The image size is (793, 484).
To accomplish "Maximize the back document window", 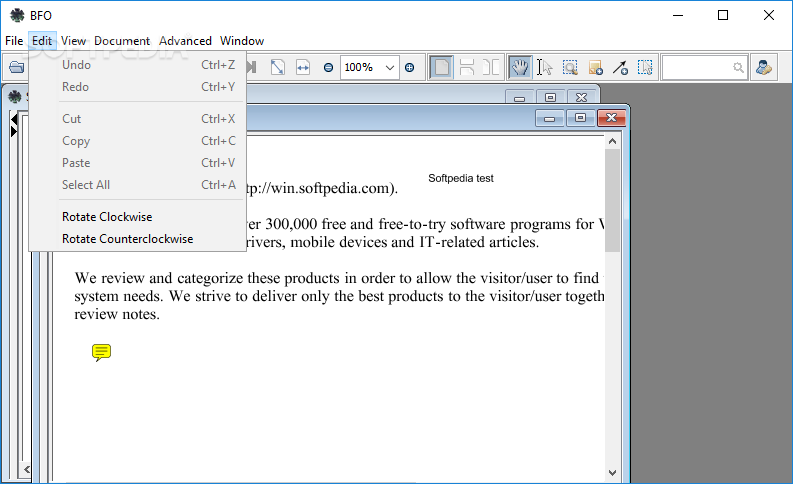I will point(550,98).
